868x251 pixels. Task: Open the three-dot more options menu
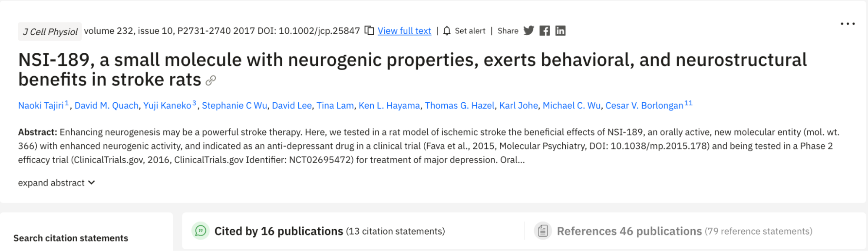[848, 24]
